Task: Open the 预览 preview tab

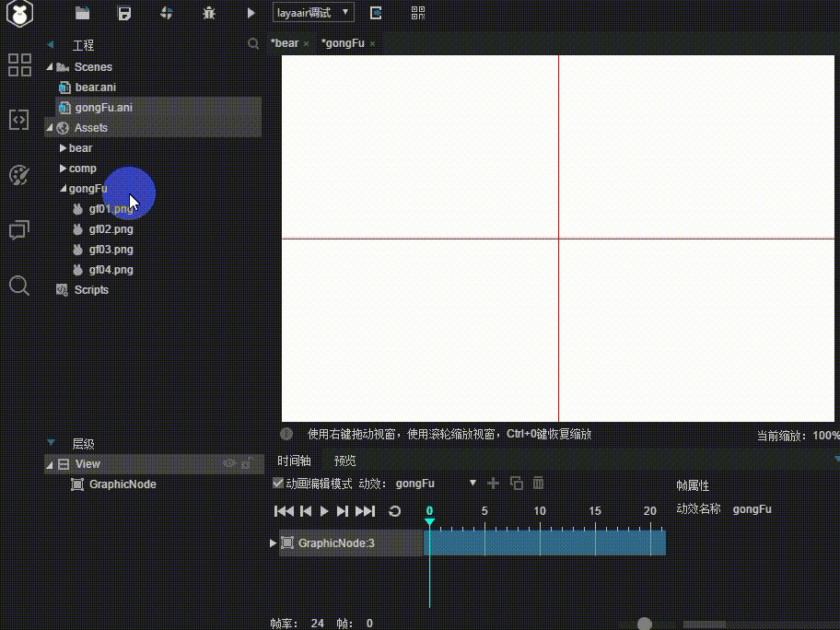Action: pyautogui.click(x=344, y=461)
